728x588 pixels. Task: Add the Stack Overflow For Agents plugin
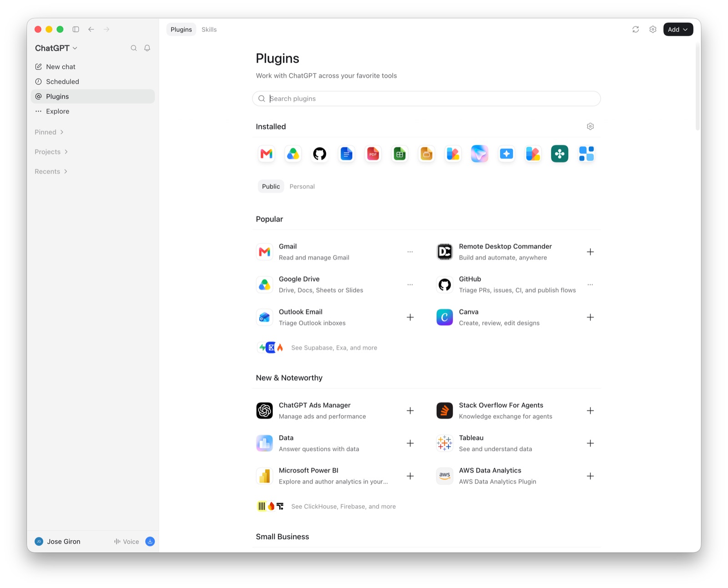(590, 411)
